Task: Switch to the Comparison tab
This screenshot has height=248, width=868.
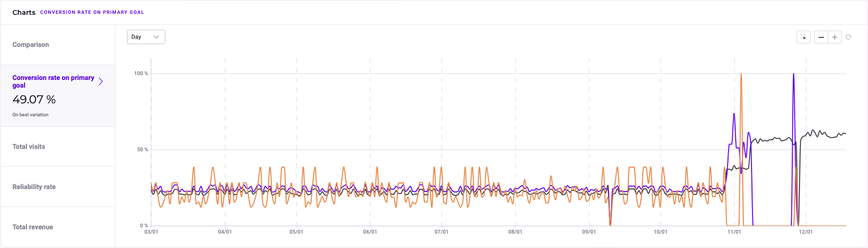Action: (31, 45)
